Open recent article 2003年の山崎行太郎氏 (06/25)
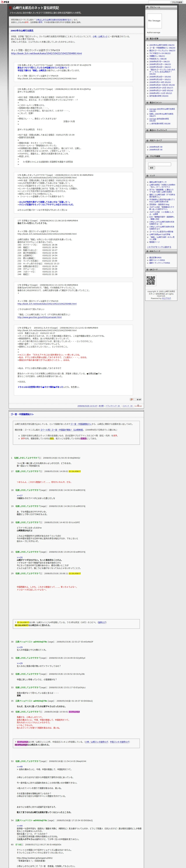The image size is (186, 868). [x=162, y=45]
